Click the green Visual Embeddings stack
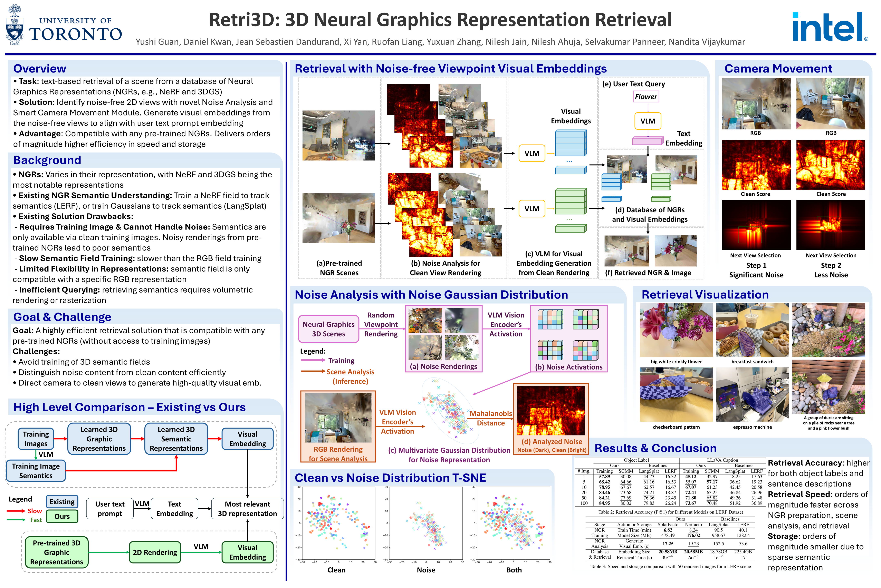This screenshot has height=588, width=881. (x=570, y=201)
